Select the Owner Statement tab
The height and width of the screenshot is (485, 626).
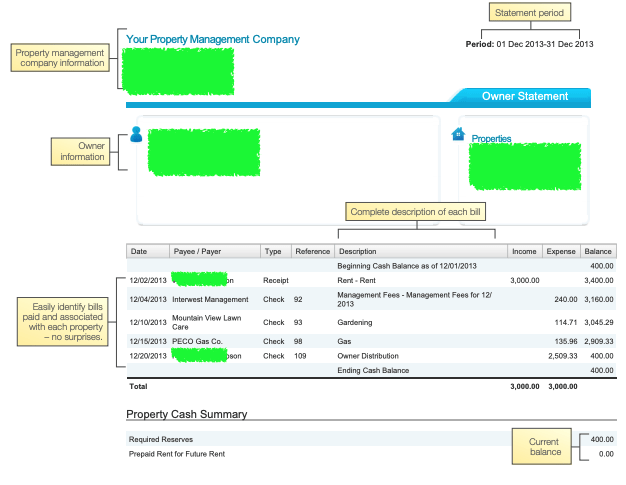(524, 97)
